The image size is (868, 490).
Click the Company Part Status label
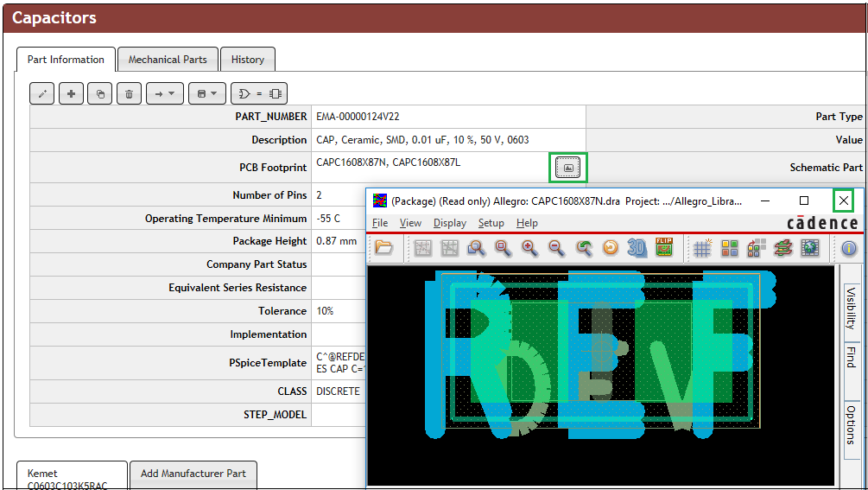coord(257,264)
